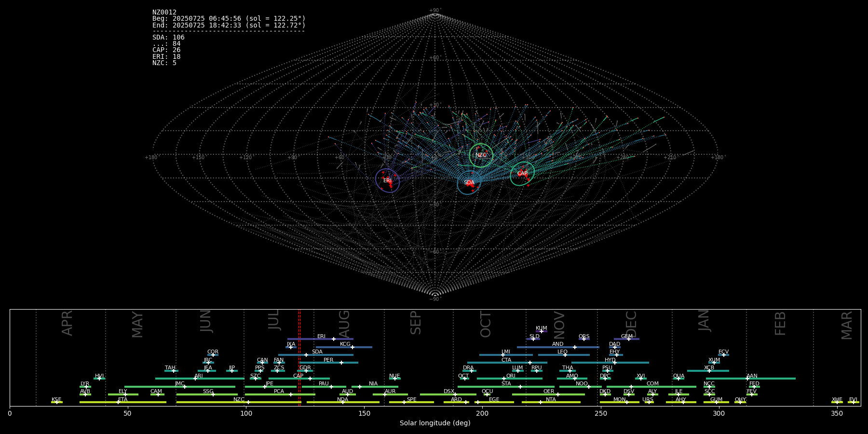The height and width of the screenshot is (434, 868).
Task: Click the JXA shower label in timeline
Action: pos(291,344)
